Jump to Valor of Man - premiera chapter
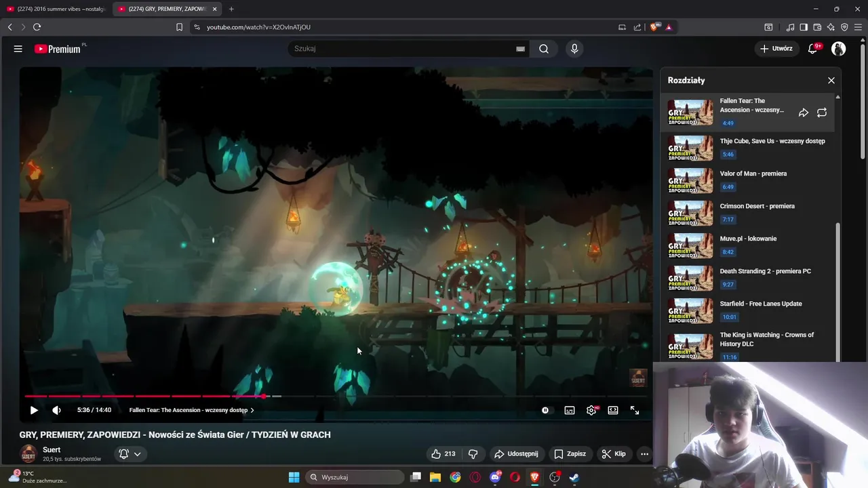 click(748, 180)
